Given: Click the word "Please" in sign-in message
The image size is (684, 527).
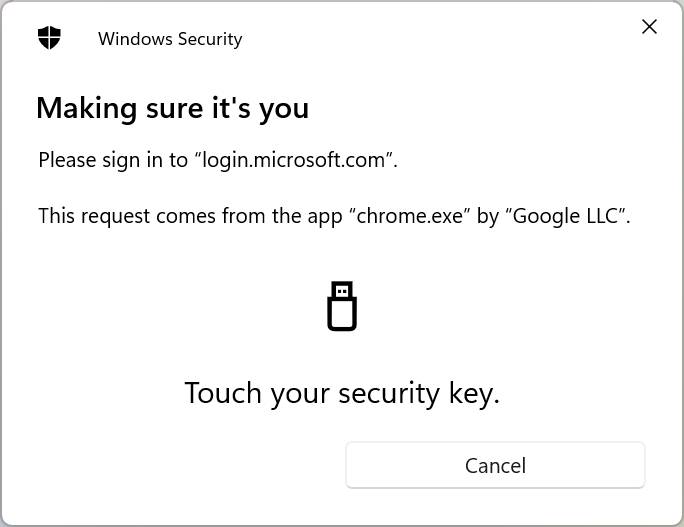Looking at the screenshot, I should click(67, 159).
